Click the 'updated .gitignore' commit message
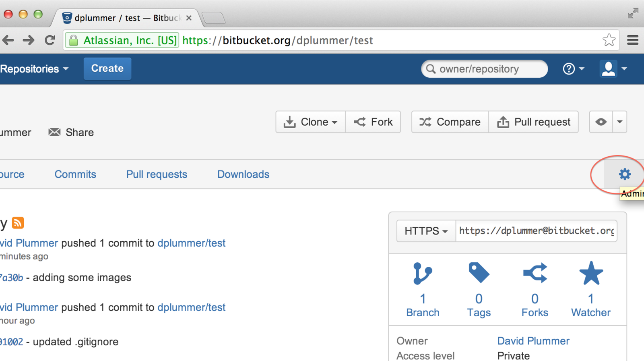The image size is (644, 361). 76,342
